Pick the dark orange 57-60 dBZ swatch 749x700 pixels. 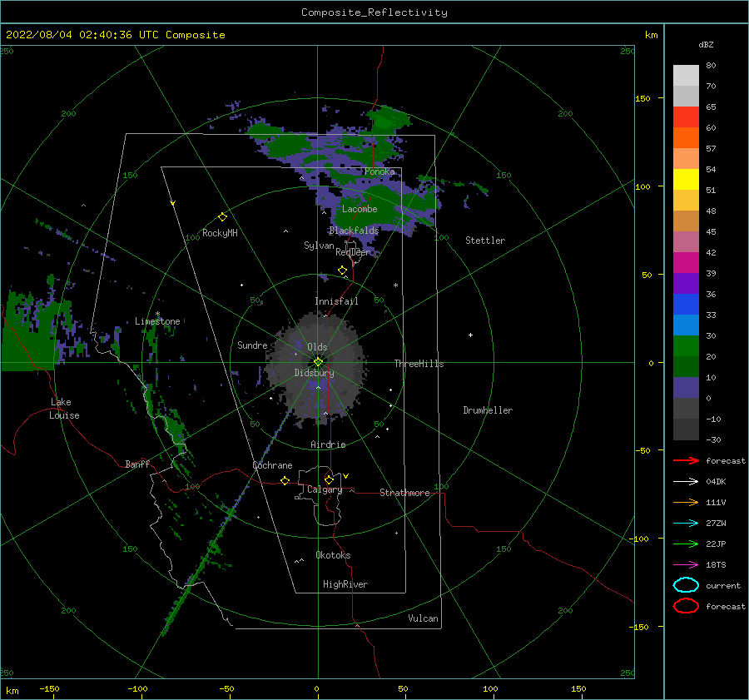(686, 138)
